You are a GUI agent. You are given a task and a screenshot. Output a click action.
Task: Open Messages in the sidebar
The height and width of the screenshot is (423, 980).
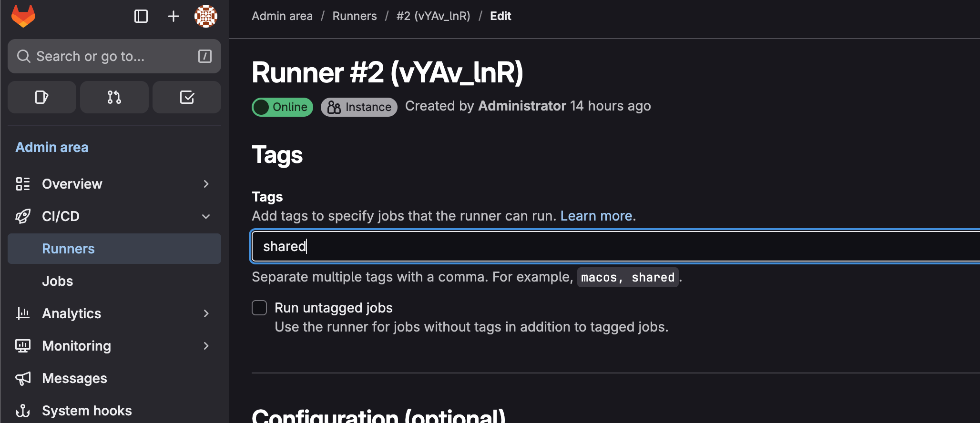coord(114,378)
